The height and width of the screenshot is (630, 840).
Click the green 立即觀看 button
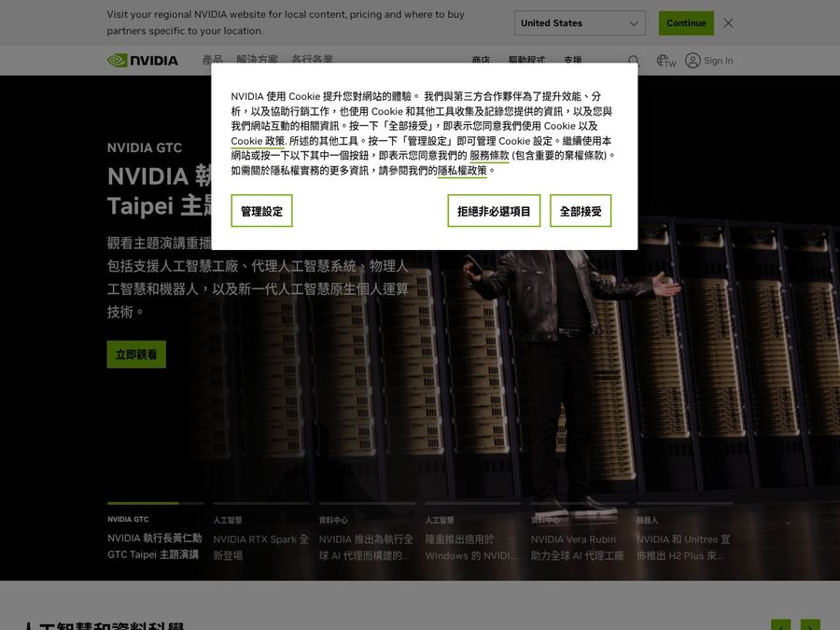tap(136, 354)
